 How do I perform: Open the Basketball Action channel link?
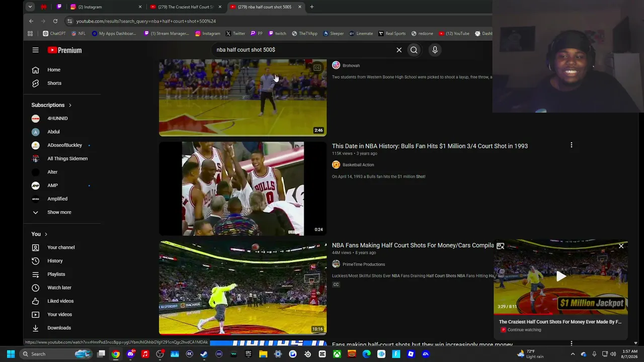pyautogui.click(x=358, y=165)
